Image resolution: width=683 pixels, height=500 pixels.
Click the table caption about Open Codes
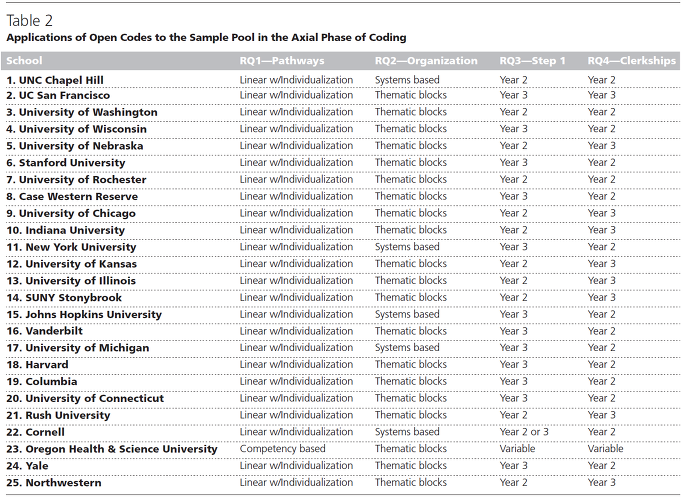tap(206, 37)
